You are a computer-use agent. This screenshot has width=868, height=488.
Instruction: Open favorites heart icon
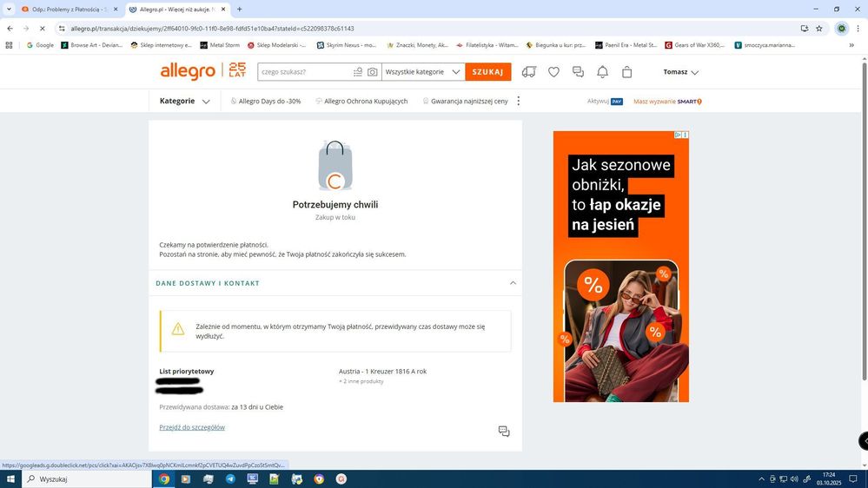pos(553,72)
